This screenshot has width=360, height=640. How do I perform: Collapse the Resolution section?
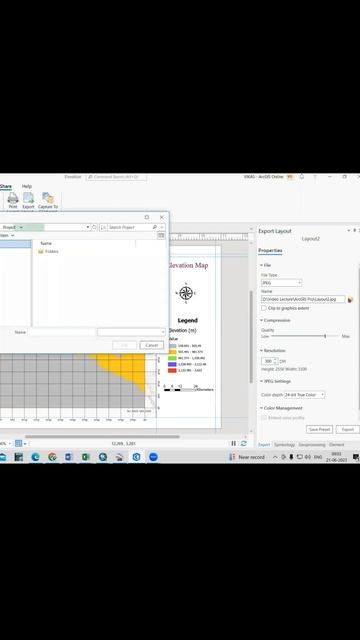coord(262,351)
